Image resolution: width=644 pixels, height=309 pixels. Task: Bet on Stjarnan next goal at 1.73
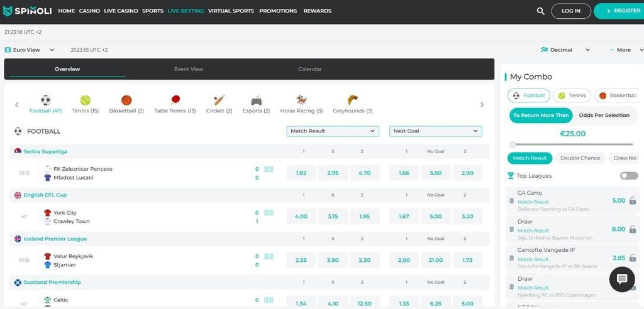[467, 260]
